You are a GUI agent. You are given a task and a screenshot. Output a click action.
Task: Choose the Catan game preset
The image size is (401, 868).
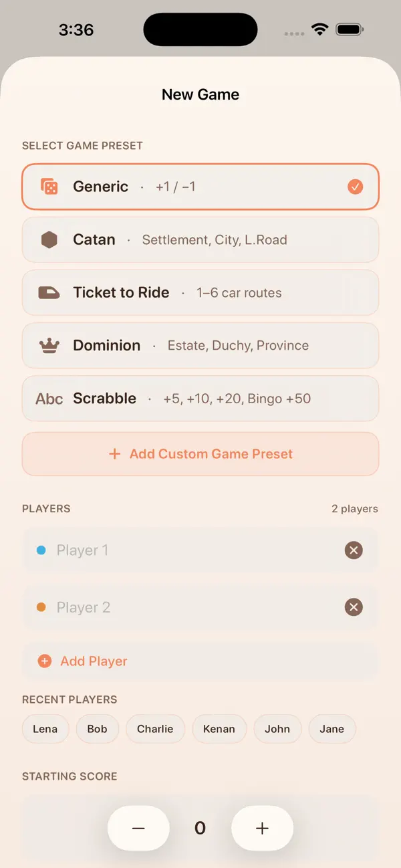click(x=200, y=239)
